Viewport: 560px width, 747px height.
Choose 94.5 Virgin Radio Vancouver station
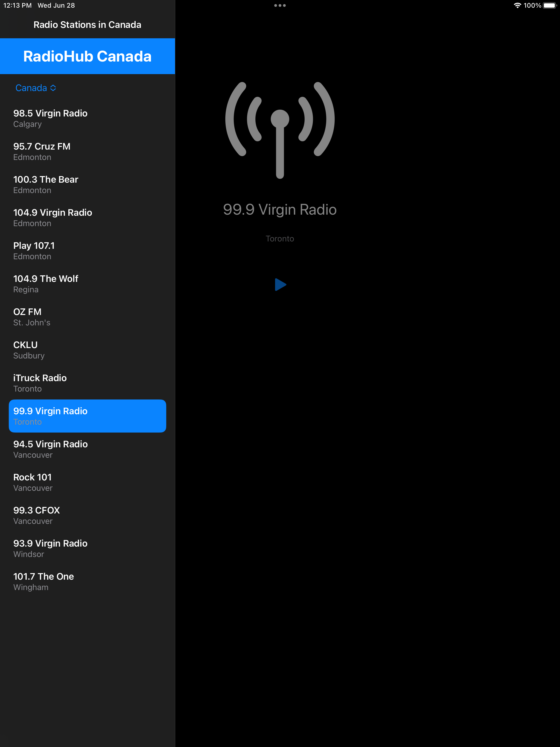click(87, 449)
